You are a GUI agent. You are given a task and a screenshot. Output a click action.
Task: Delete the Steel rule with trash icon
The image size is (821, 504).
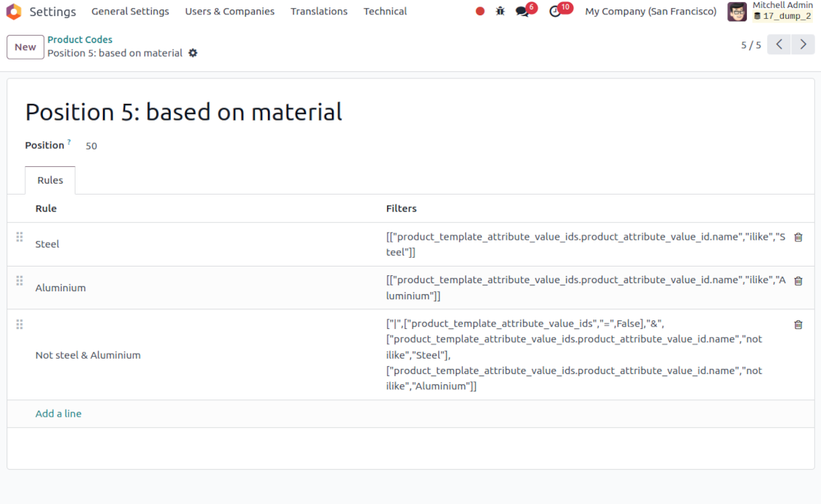click(798, 237)
